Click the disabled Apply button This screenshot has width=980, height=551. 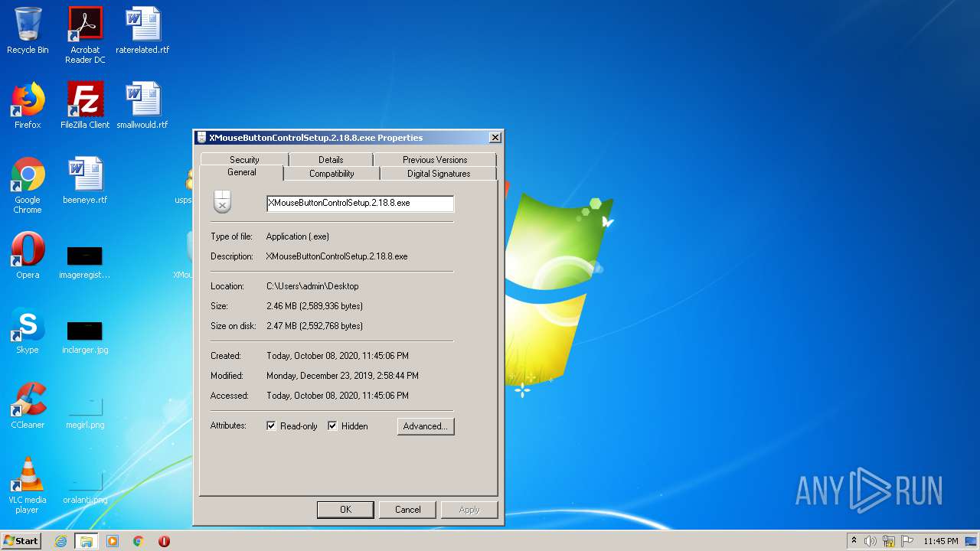[469, 510]
